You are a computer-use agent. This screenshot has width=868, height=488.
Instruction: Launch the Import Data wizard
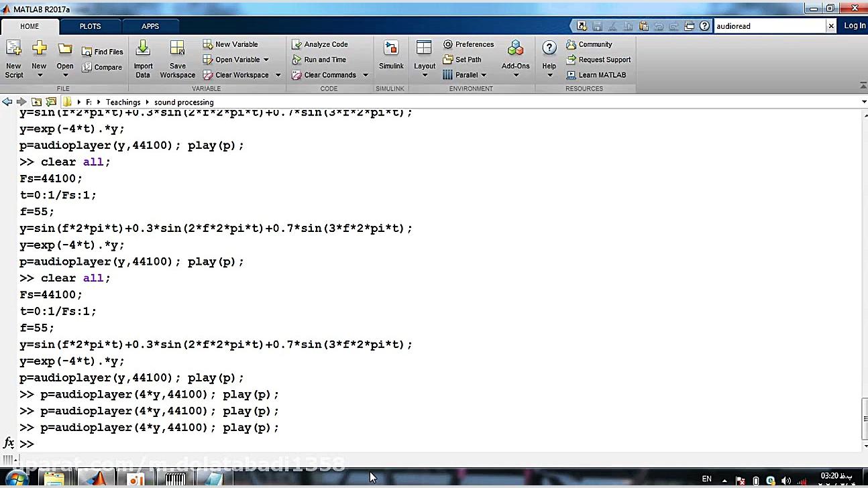[143, 58]
